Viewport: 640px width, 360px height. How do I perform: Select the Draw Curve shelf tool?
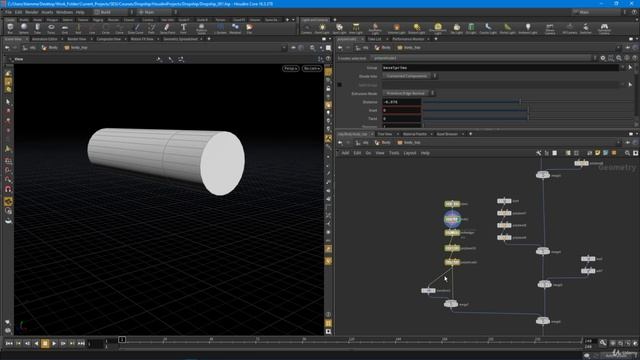coord(136,29)
